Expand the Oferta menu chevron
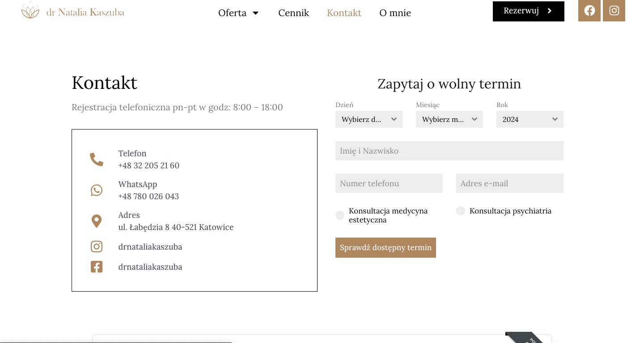 pos(255,13)
